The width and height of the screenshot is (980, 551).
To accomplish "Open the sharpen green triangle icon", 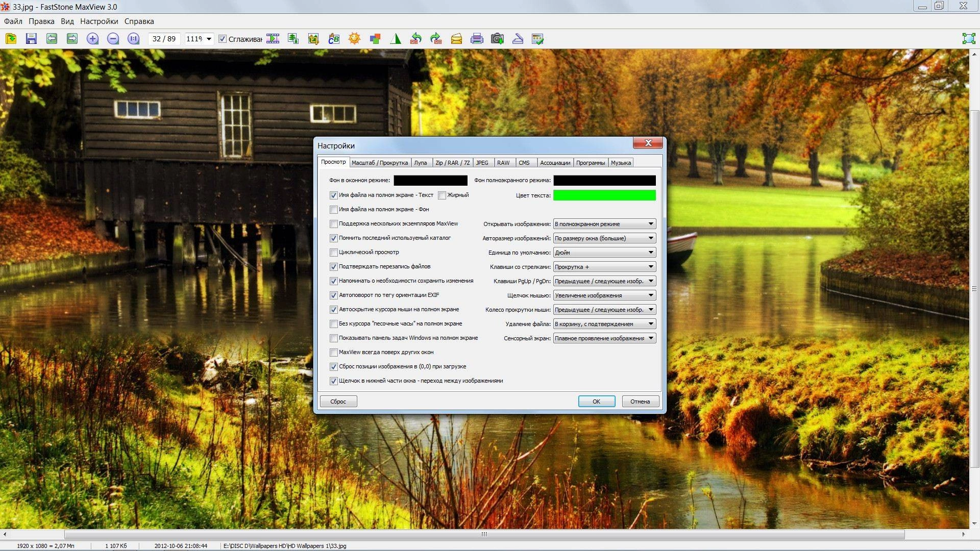I will pyautogui.click(x=396, y=39).
